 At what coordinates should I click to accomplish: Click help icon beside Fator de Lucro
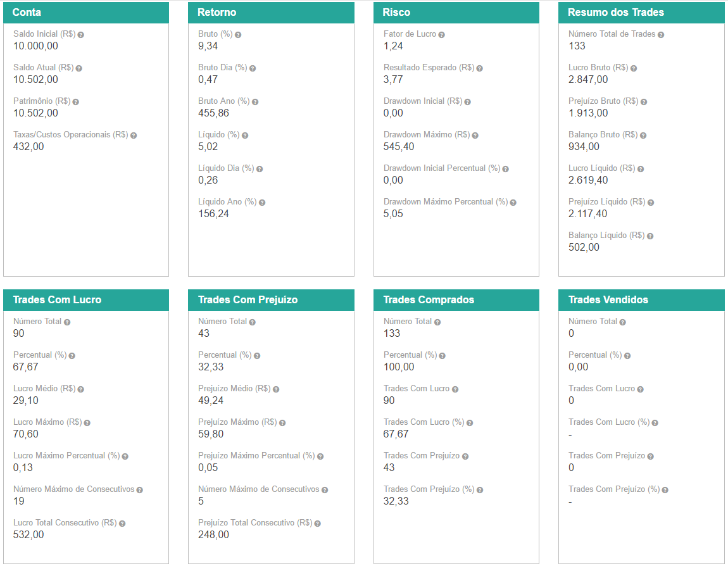[x=441, y=35]
